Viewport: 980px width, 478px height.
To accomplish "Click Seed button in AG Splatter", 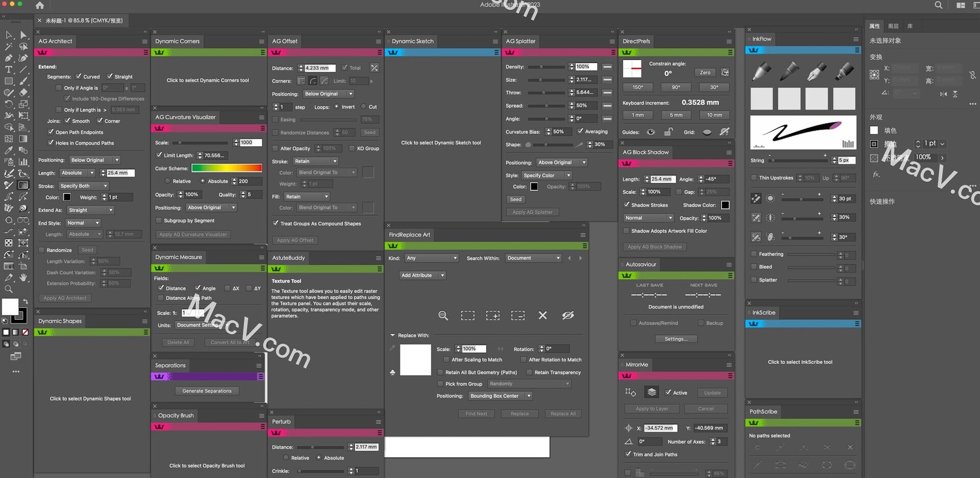I will pyautogui.click(x=516, y=199).
